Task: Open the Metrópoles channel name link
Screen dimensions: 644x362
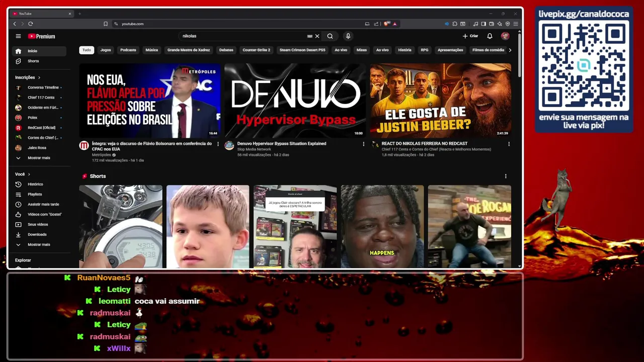Action: click(101, 155)
